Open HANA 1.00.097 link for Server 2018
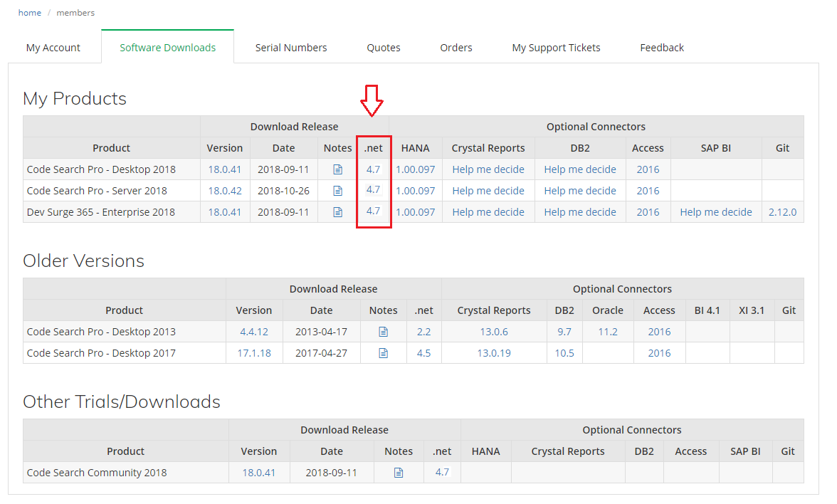The width and height of the screenshot is (837, 504). pos(416,191)
